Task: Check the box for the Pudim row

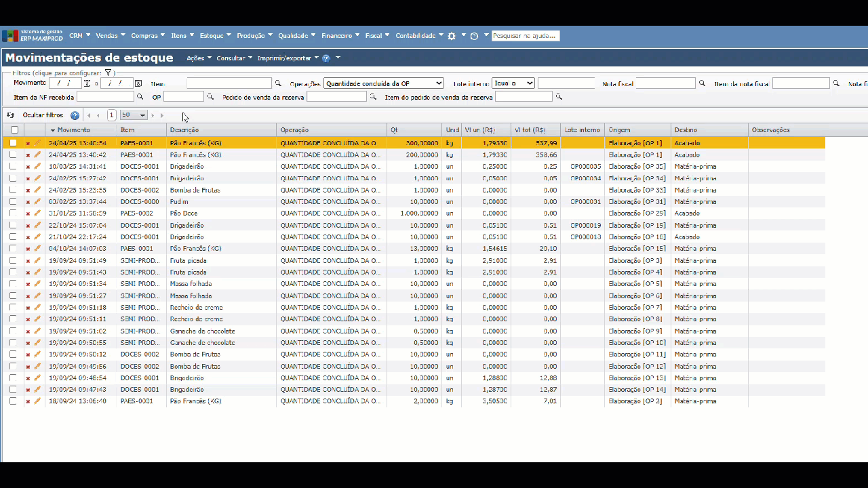Action: [13, 202]
